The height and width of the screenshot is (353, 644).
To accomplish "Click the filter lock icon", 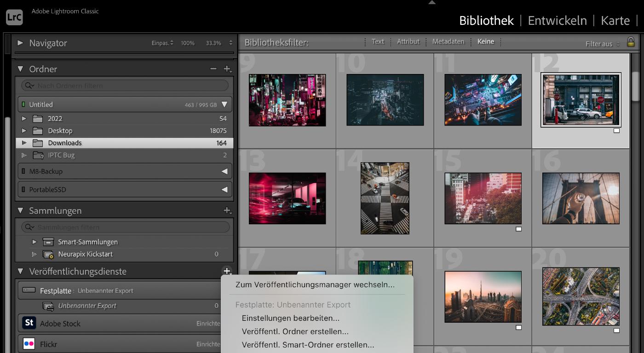I will tap(631, 41).
